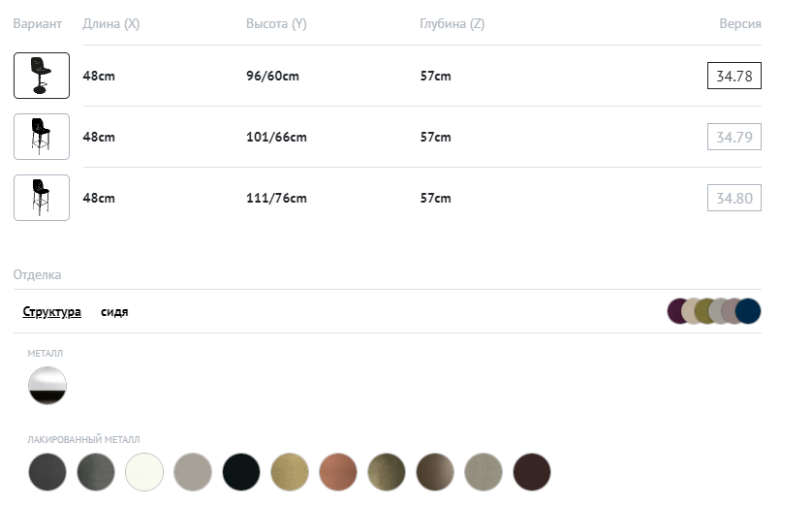Choose the first dark gray lacquered swatch
Viewport: 812px width, 505px height.
point(47,472)
